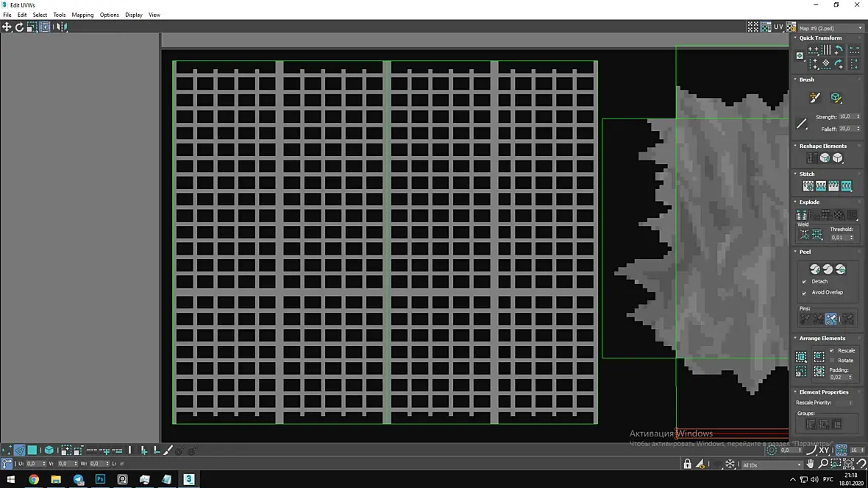Select Polygon sub-object mode in bottom toolbar

coord(32,450)
